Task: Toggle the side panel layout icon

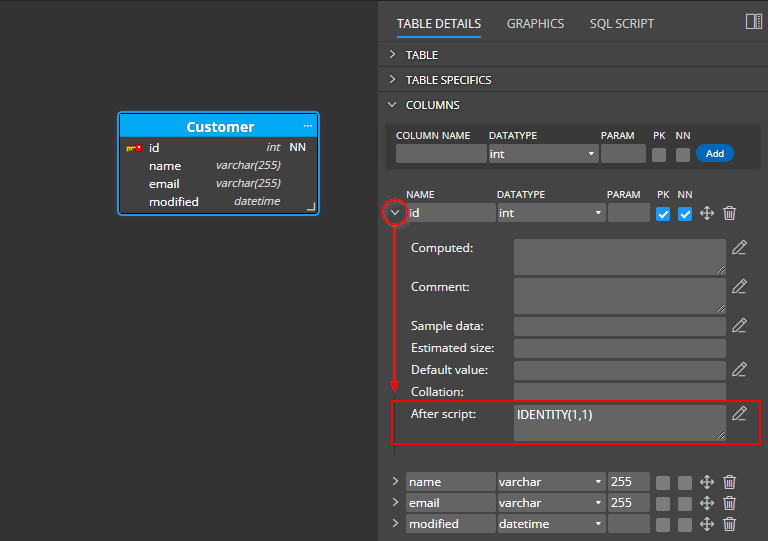Action: 753,22
